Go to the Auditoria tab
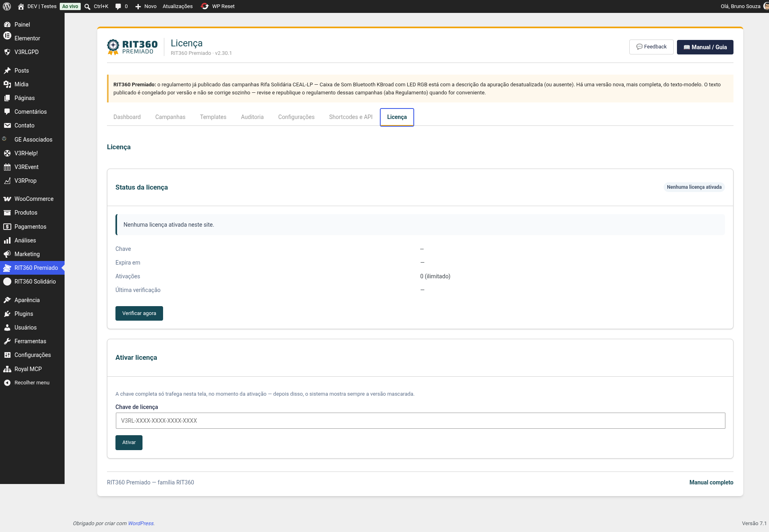This screenshot has width=769, height=532. click(252, 117)
